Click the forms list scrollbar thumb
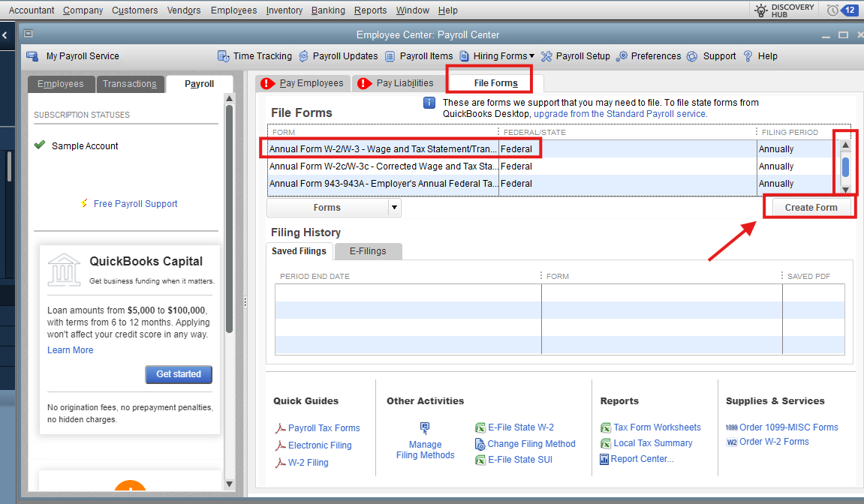Screen dimensions: 864x504 [x=845, y=167]
